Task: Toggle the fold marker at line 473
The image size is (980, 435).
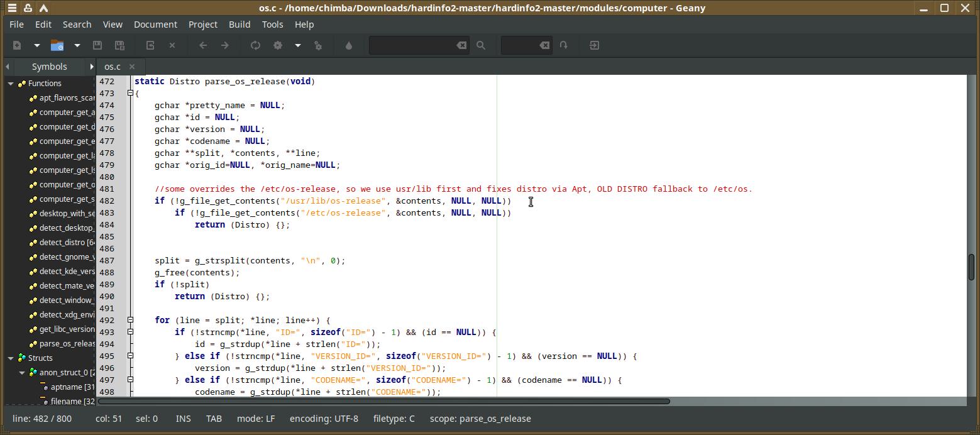Action: (131, 93)
